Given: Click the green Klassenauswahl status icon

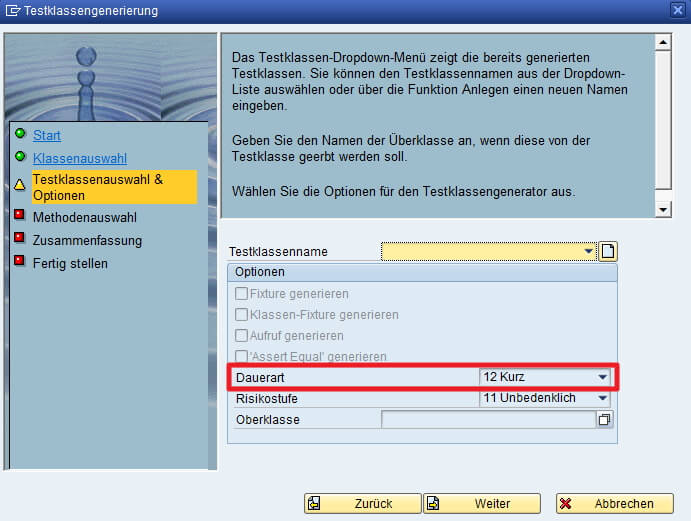Looking at the screenshot, I should (x=20, y=158).
